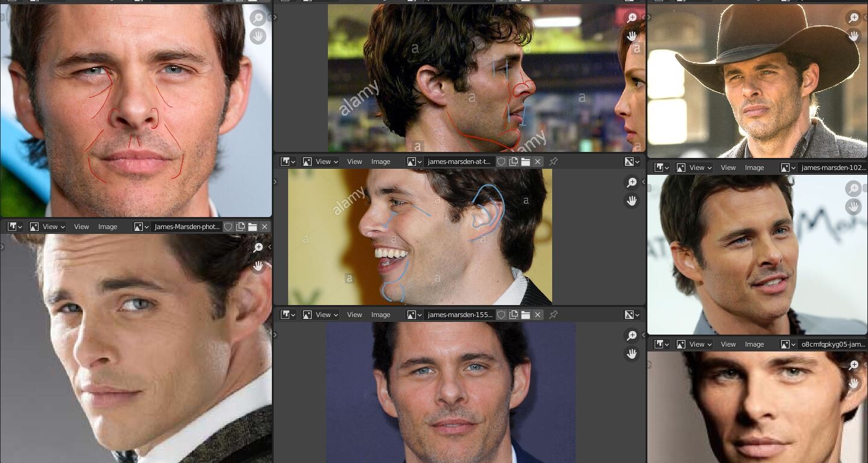Click zoom gizmo below james-marsden-102 header
The width and height of the screenshot is (868, 463).
tap(854, 189)
